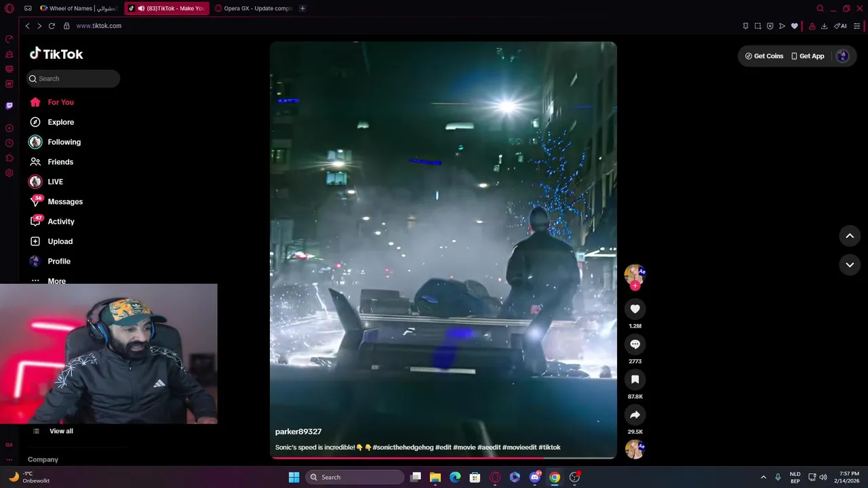The image size is (868, 488).
Task: Open the Company footer section
Action: (43, 460)
